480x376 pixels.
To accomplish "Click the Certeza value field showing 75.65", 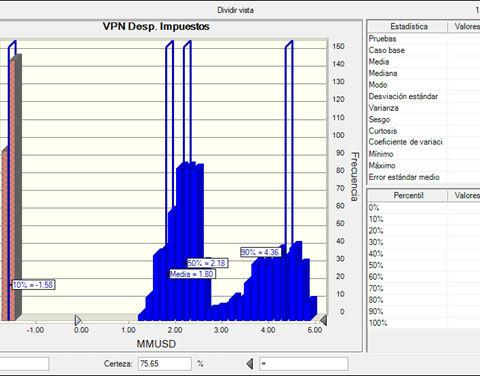I will pos(165,364).
